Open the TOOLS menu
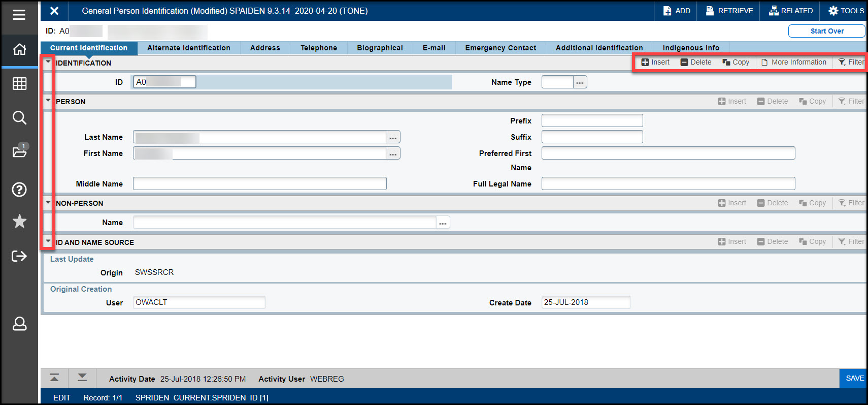The height and width of the screenshot is (405, 868). (x=846, y=11)
